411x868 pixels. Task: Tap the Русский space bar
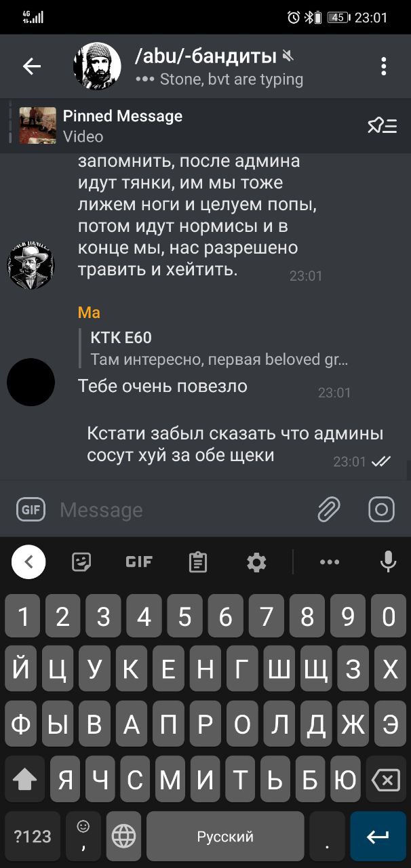(225, 836)
